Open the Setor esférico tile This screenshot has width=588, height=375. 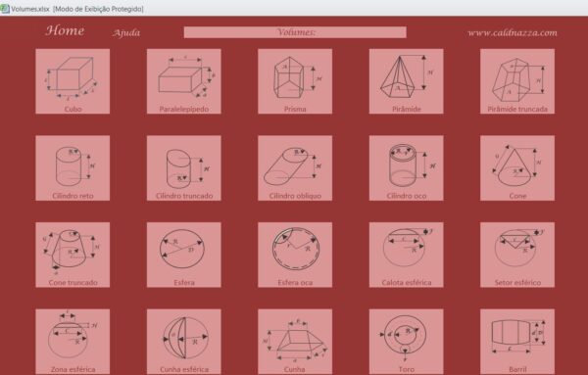[x=517, y=255]
